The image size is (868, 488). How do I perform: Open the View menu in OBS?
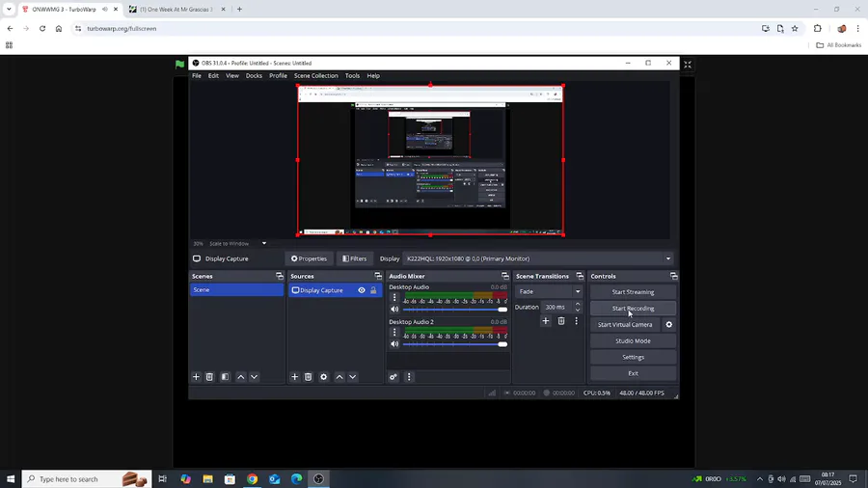pyautogui.click(x=231, y=76)
